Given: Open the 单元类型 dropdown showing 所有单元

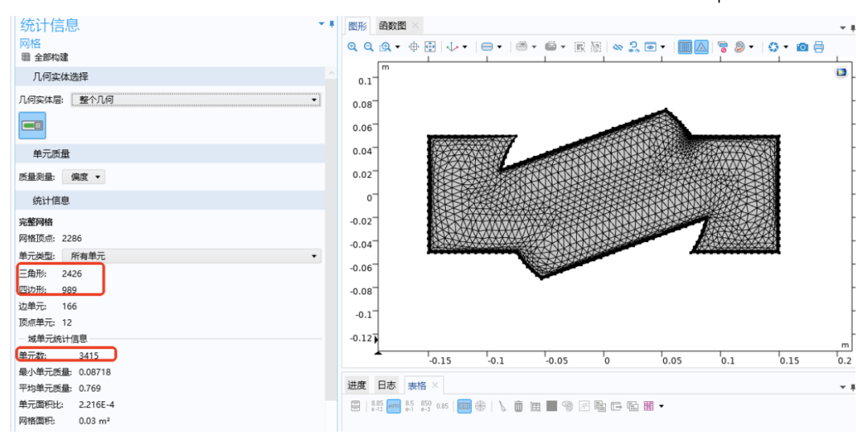Looking at the screenshot, I should click(x=191, y=256).
